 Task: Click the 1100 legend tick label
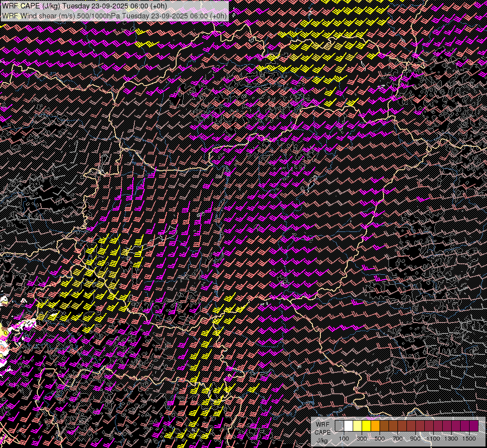[x=433, y=439]
